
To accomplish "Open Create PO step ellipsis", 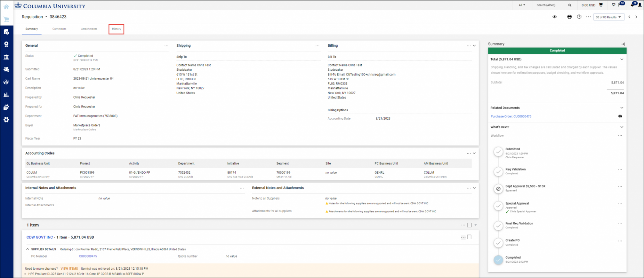I will [x=620, y=241].
